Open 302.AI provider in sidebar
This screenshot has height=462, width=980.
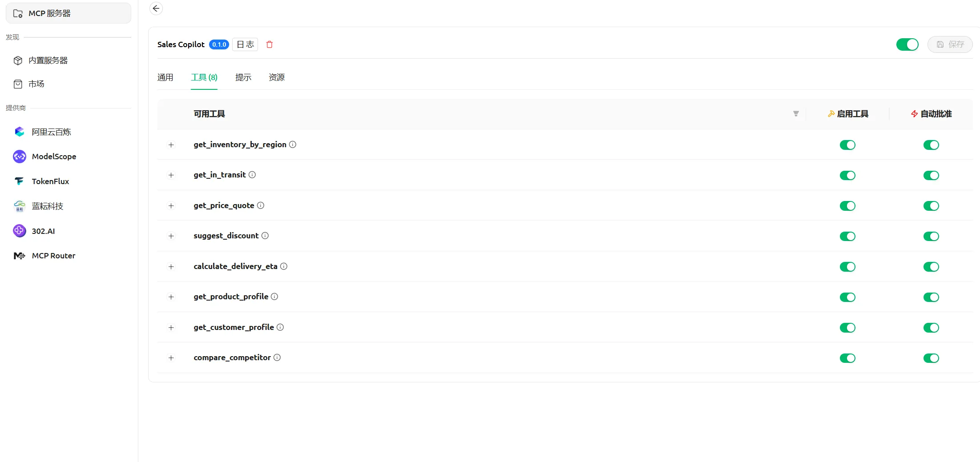(43, 231)
